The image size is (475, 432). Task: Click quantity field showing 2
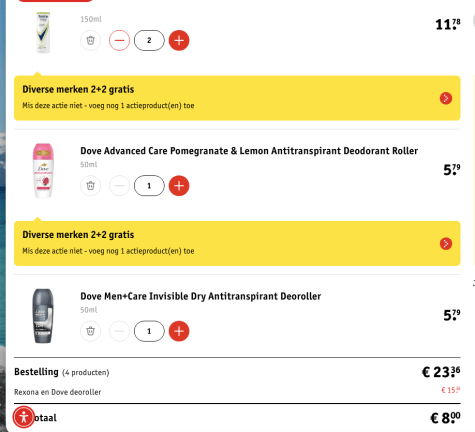pos(149,40)
